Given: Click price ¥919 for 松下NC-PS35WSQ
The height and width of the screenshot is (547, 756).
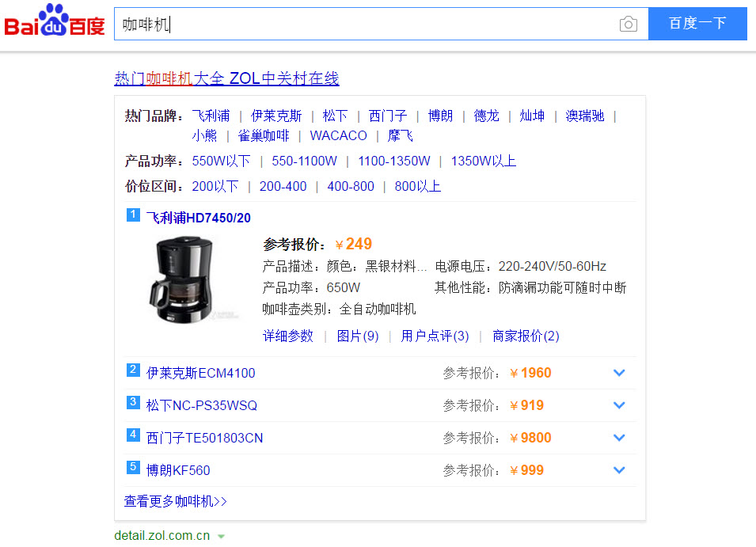Looking at the screenshot, I should (x=526, y=405).
